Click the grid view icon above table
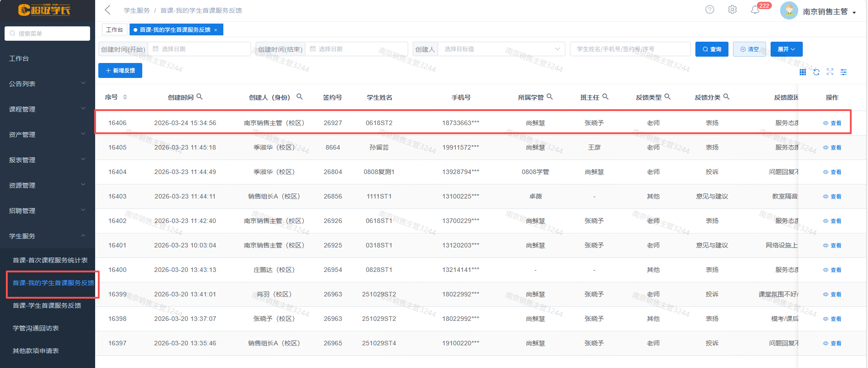Viewport: 868px width, 368px height. point(803,72)
